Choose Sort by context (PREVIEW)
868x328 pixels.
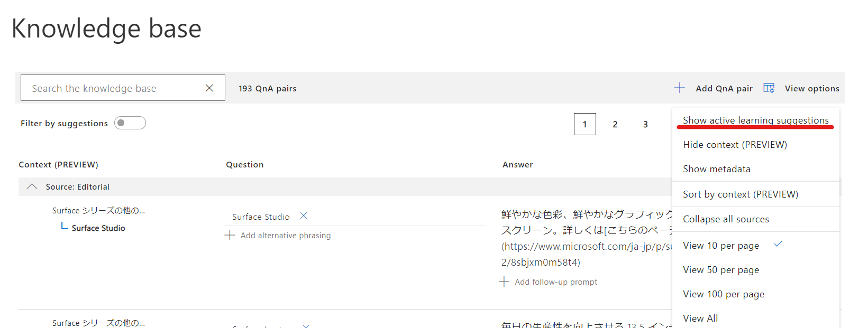pos(741,194)
